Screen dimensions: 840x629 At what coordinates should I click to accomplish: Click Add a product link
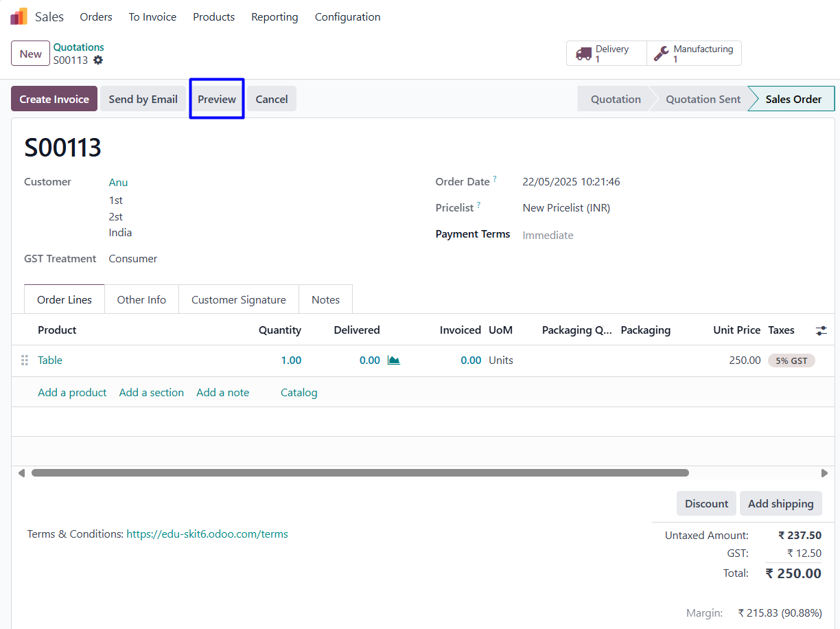click(72, 393)
